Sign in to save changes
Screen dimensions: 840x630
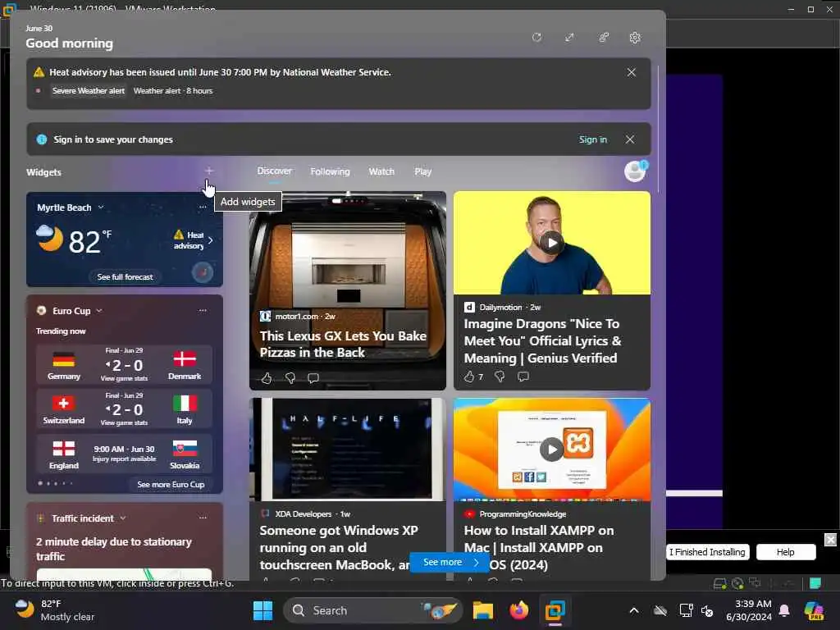(x=592, y=139)
